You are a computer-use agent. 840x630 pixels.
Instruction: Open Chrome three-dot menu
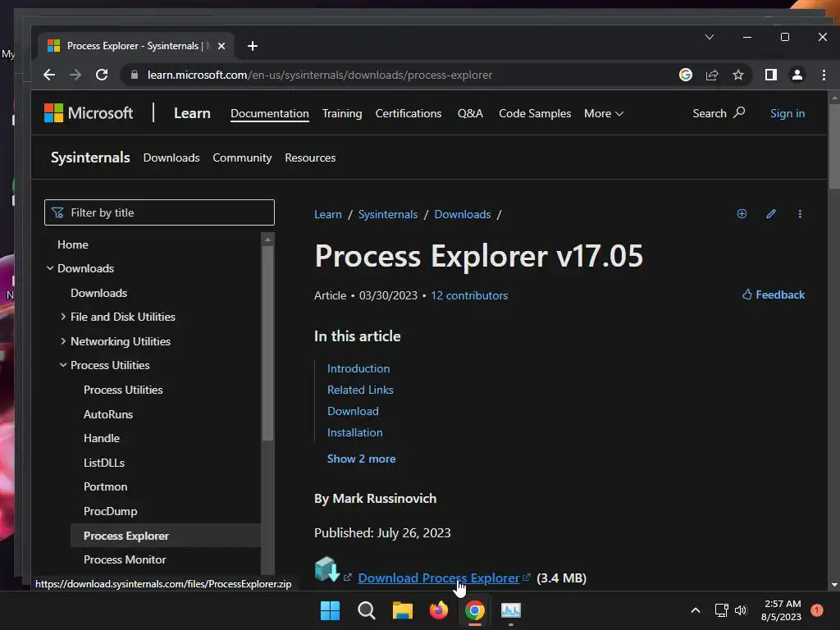point(824,75)
